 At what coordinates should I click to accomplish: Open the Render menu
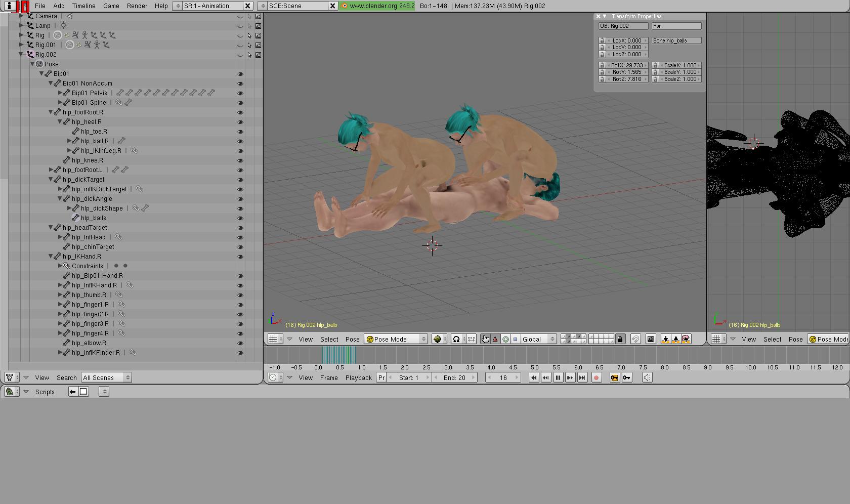[x=137, y=6]
